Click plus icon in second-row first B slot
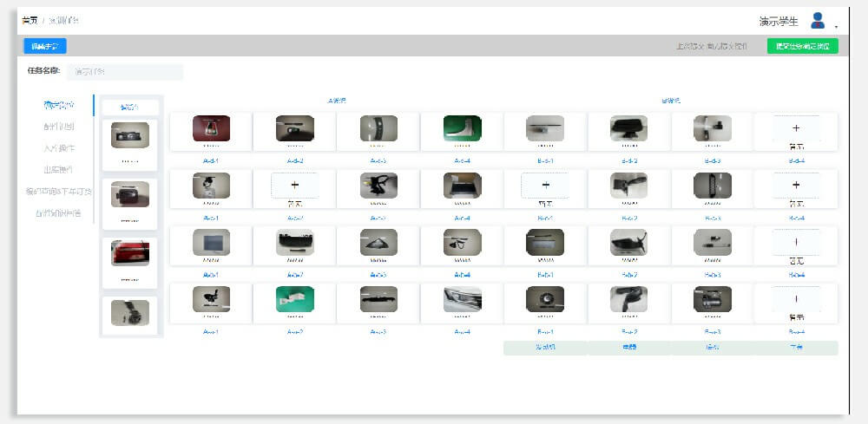Viewport: 868px width, 424px height. 545,186
